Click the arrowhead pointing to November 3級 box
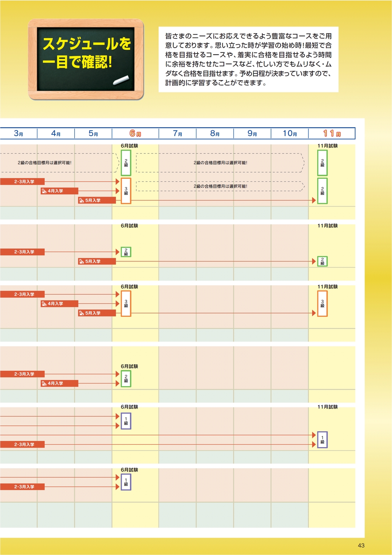 point(314,313)
